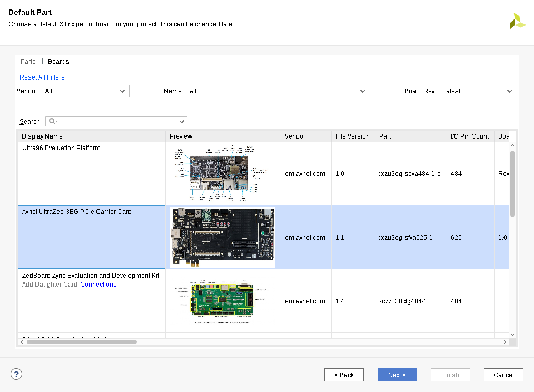The height and width of the screenshot is (392, 534).
Task: Cancel the new project wizard
Action: pos(503,375)
